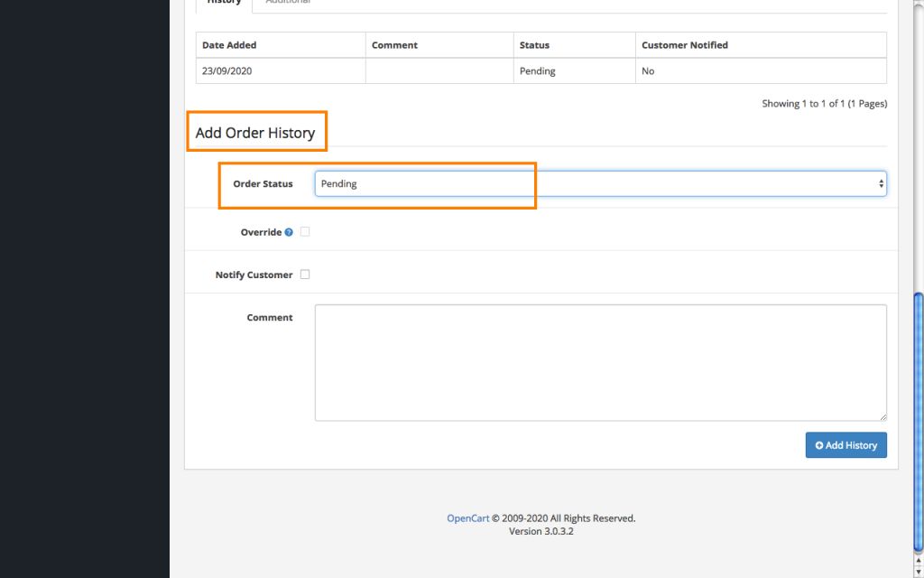This screenshot has height=578, width=924.
Task: Switch to the History tab
Action: tap(224, 3)
